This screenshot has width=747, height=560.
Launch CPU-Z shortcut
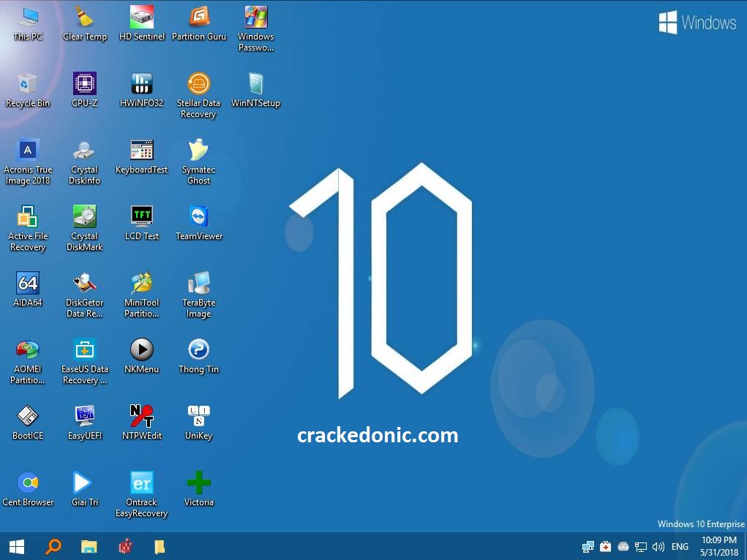pos(85,91)
